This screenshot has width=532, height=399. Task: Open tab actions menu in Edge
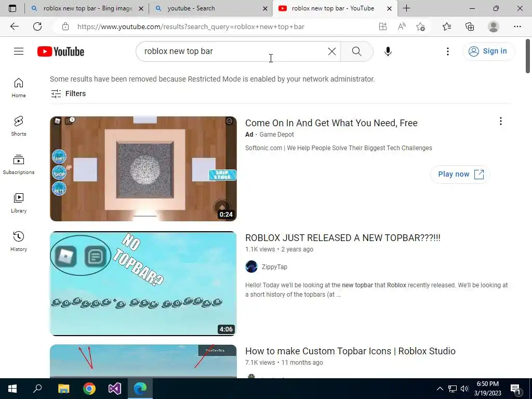coord(12,8)
